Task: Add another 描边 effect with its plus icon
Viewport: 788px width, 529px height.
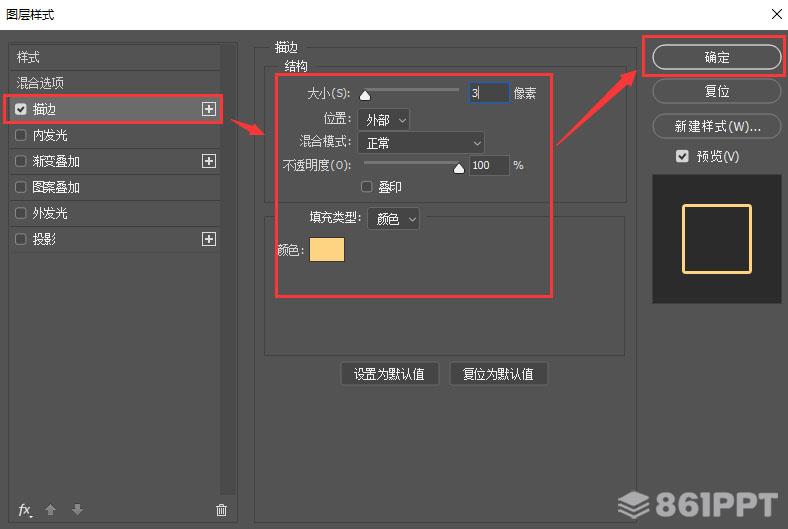Action: (x=209, y=109)
